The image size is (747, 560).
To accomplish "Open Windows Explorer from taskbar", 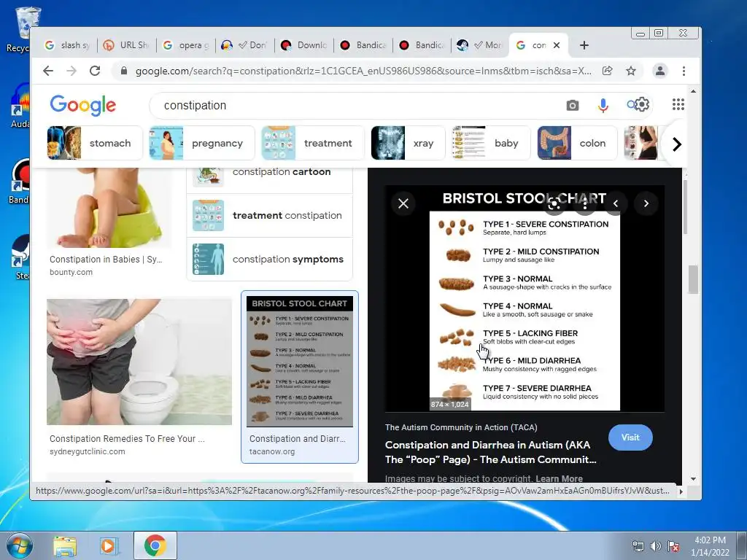I will click(x=65, y=545).
